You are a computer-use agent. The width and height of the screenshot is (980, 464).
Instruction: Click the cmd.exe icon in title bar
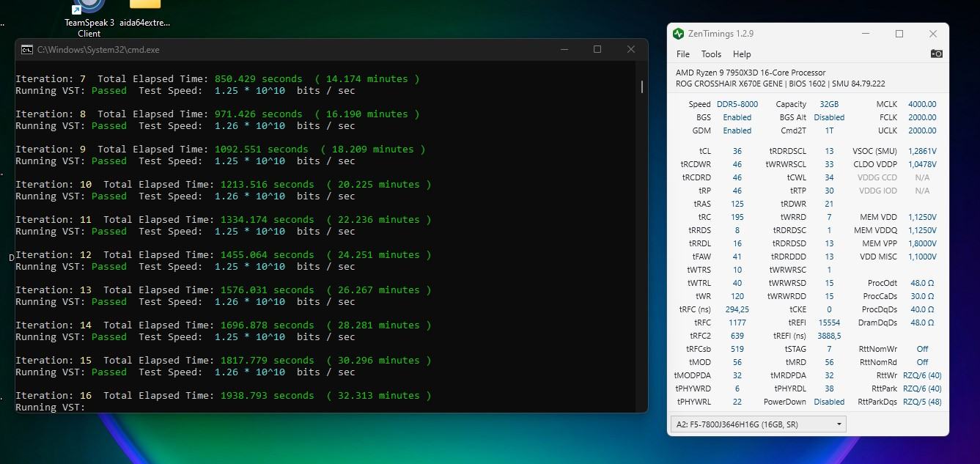coord(27,50)
